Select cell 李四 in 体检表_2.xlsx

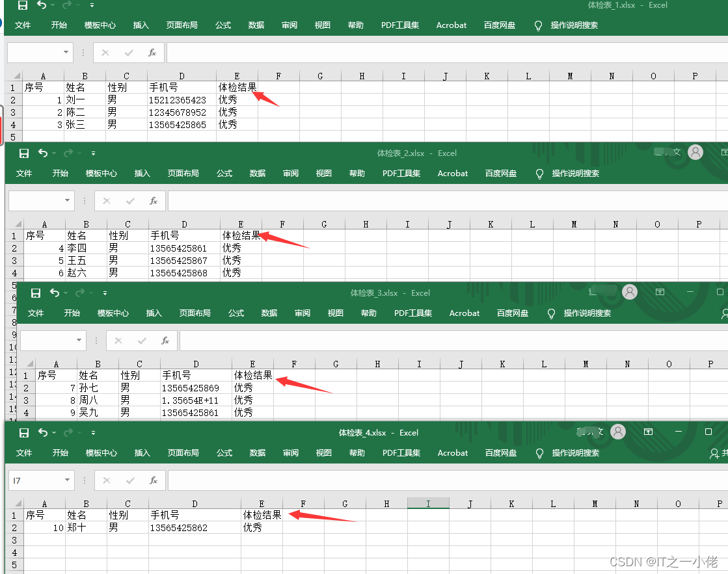click(x=86, y=248)
